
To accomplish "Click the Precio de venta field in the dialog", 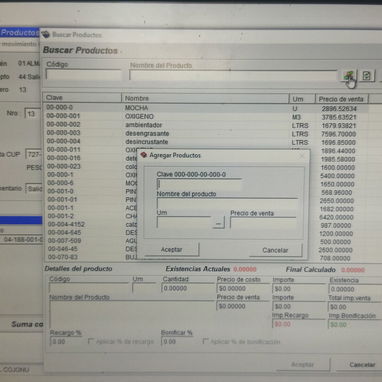I will tap(263, 223).
